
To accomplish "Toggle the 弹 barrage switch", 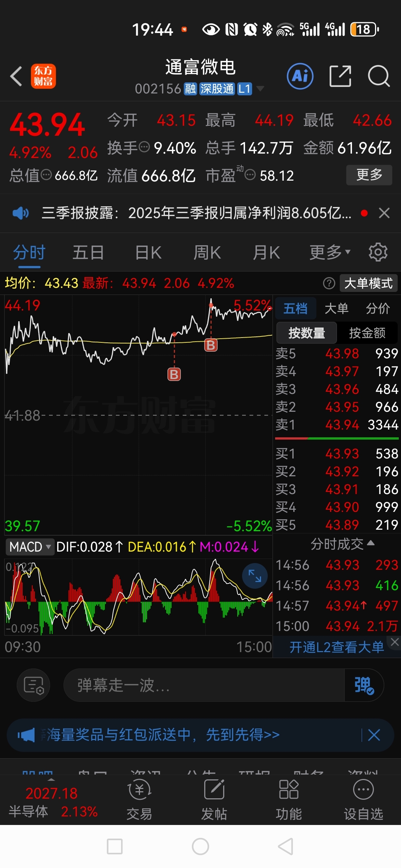I will pyautogui.click(x=364, y=685).
